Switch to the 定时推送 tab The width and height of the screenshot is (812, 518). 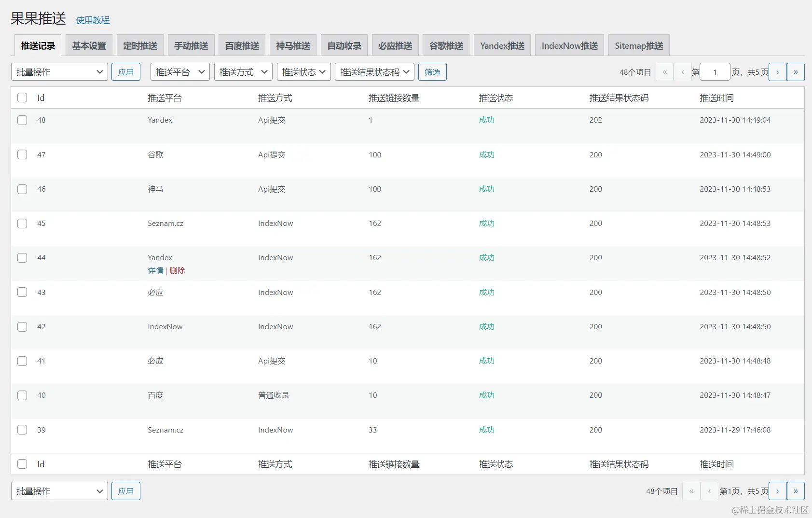coord(140,45)
